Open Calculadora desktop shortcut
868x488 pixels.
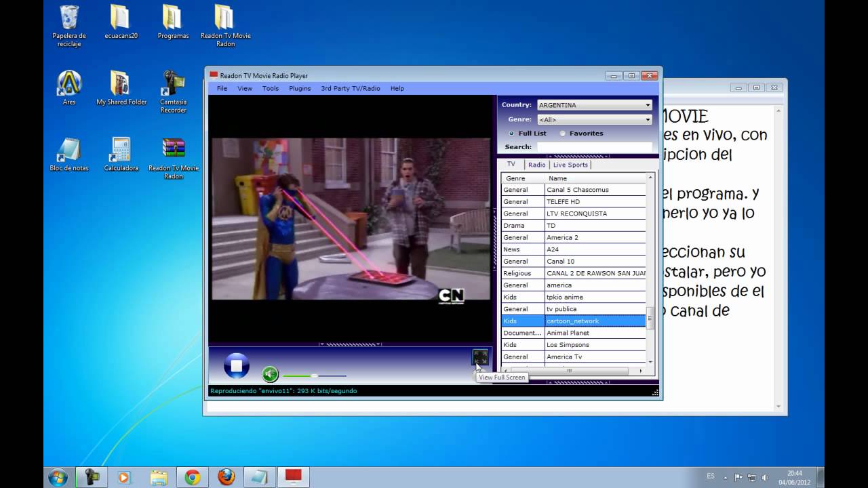pyautogui.click(x=121, y=155)
